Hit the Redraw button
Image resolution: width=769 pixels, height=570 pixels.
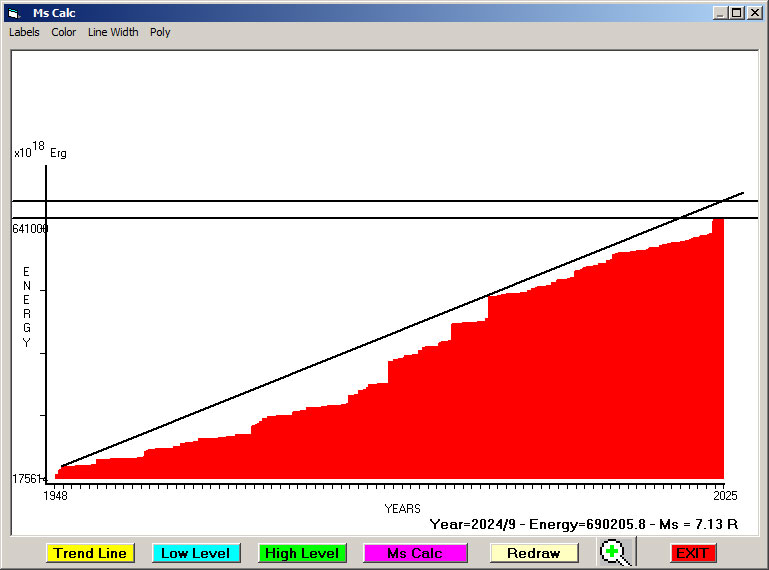pos(533,553)
